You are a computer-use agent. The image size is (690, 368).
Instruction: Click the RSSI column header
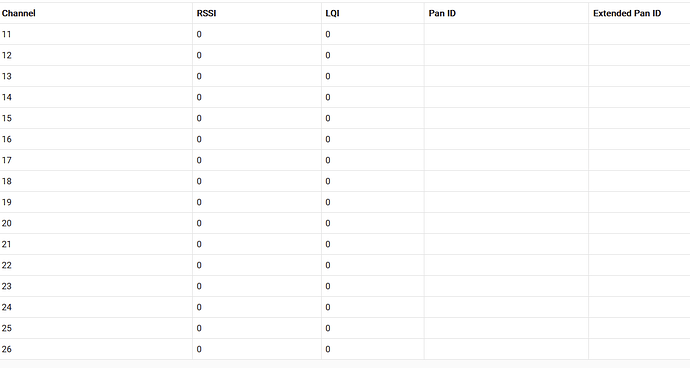tap(206, 13)
